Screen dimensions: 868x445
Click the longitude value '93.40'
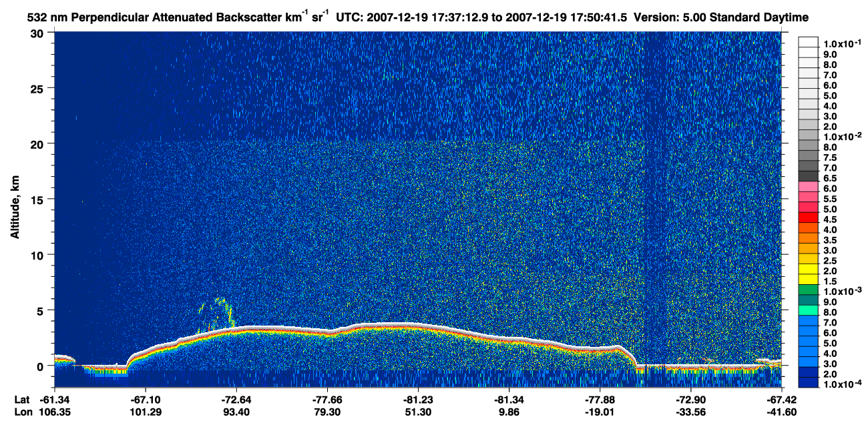tap(236, 412)
